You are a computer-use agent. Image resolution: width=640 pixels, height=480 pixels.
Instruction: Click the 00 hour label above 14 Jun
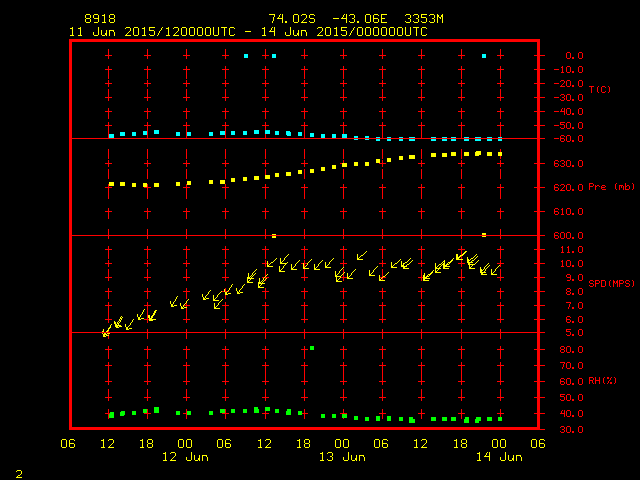(499, 444)
